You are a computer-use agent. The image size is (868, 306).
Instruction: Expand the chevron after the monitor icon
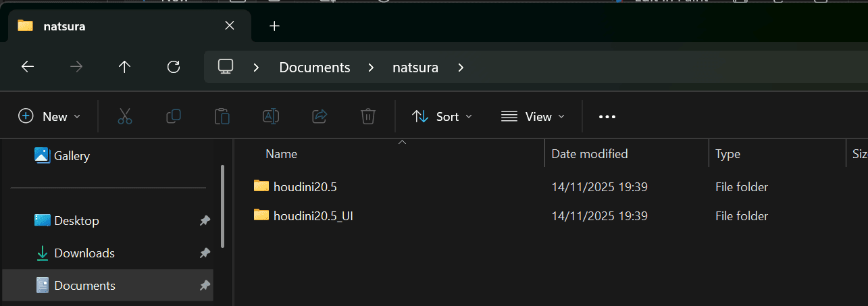[x=257, y=68]
